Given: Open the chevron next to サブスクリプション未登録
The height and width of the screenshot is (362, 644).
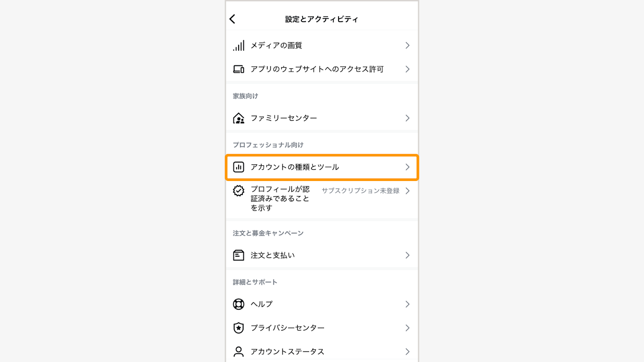Looking at the screenshot, I should (x=407, y=191).
